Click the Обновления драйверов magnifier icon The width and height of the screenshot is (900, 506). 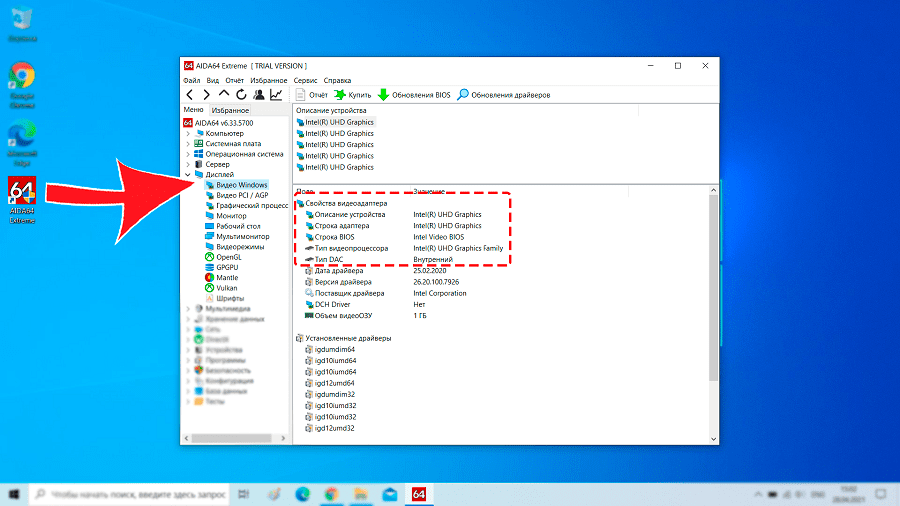point(463,95)
